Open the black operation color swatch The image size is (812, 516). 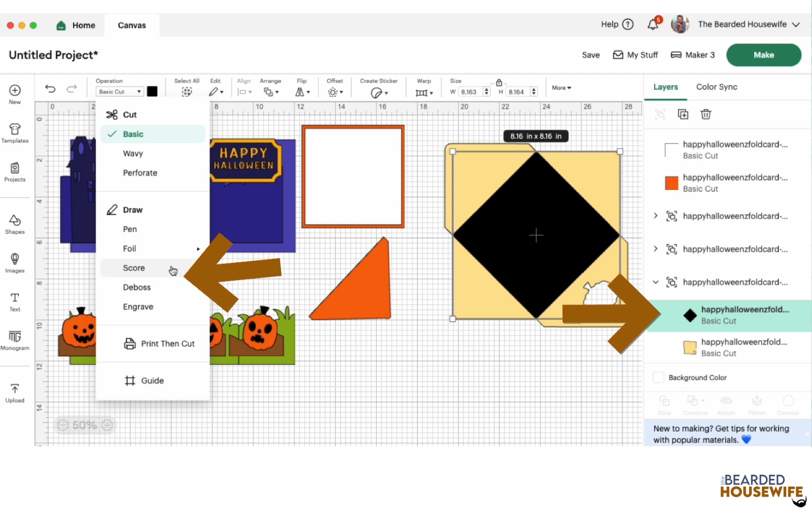(x=152, y=92)
